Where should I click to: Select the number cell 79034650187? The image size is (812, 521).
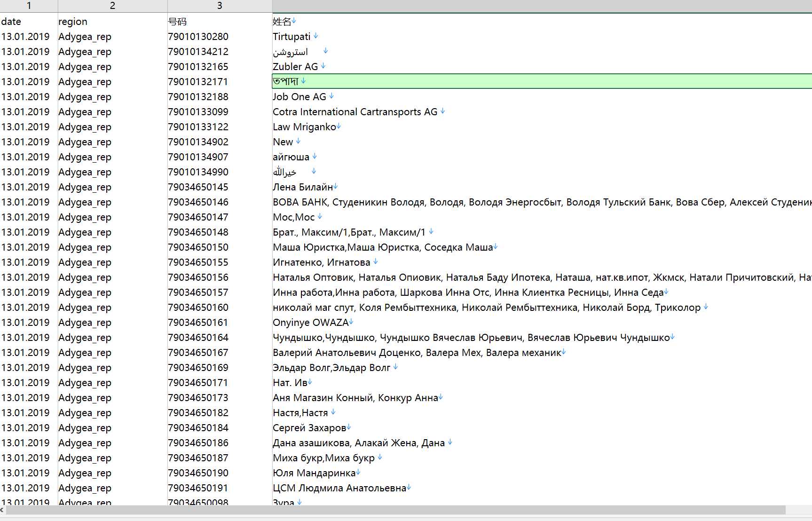(220, 458)
